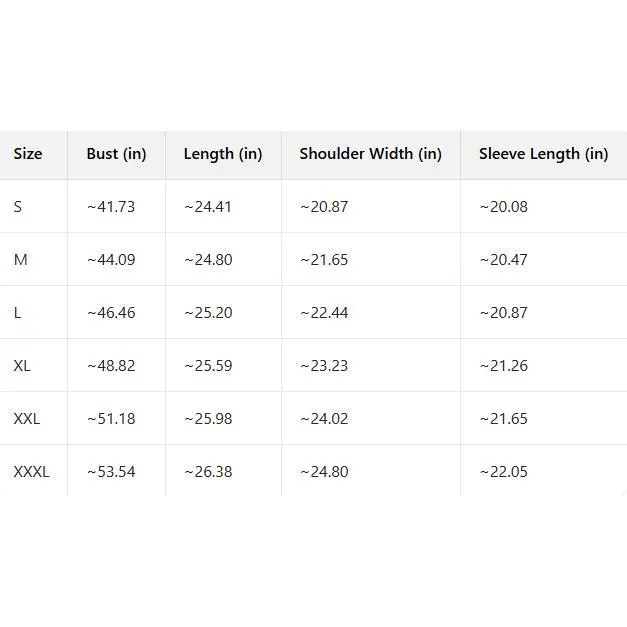Click the ~21.65 sleeve length cell for XXL
The width and height of the screenshot is (627, 627).
[x=503, y=419]
